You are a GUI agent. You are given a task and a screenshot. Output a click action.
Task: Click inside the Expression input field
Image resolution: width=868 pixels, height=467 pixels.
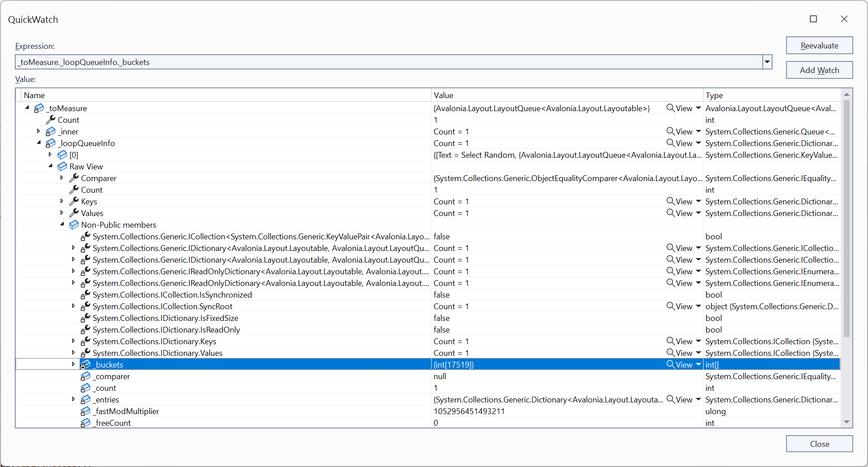tap(358, 62)
